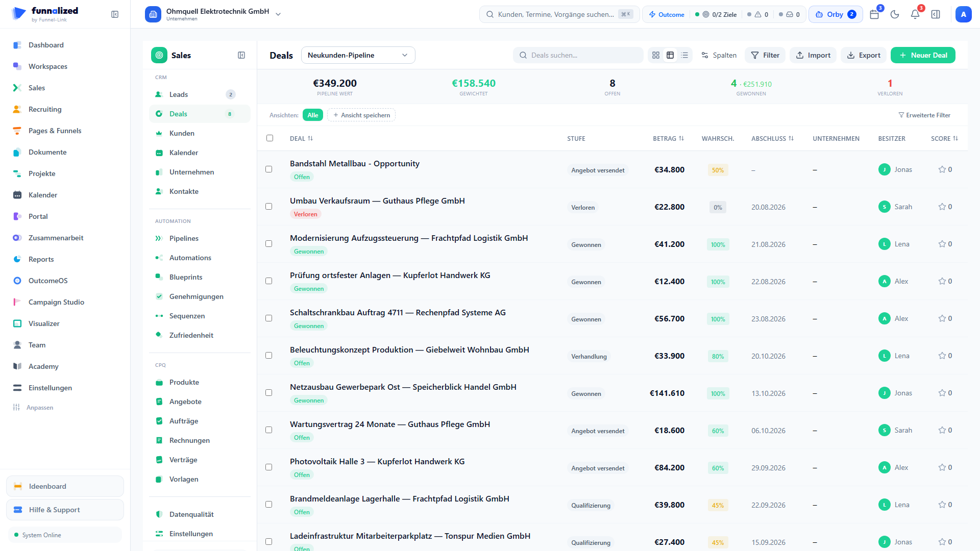Check Netzausbau Gewerbepark Ost row

pos(269,393)
